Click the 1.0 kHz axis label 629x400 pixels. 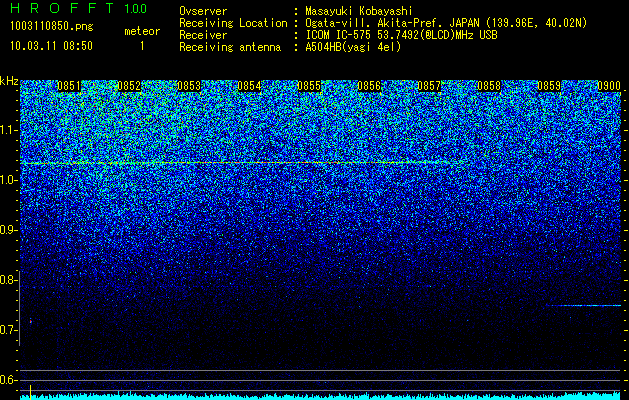coord(9,180)
